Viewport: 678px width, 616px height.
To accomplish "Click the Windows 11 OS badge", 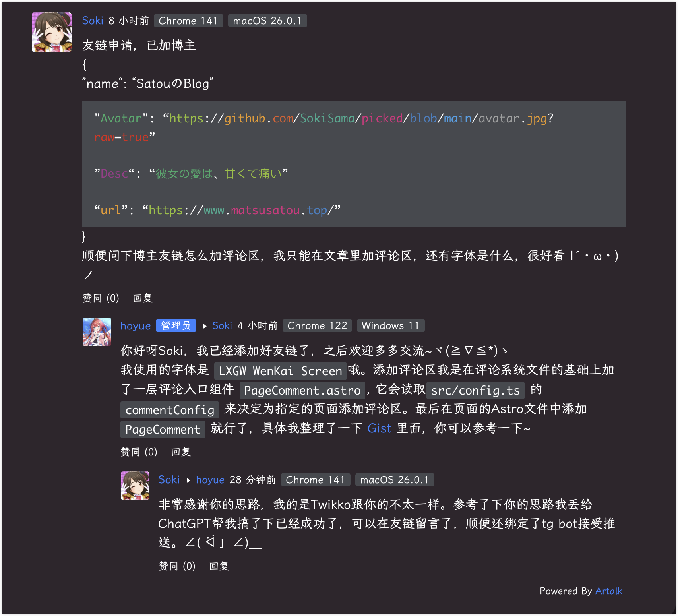I will coord(391,326).
